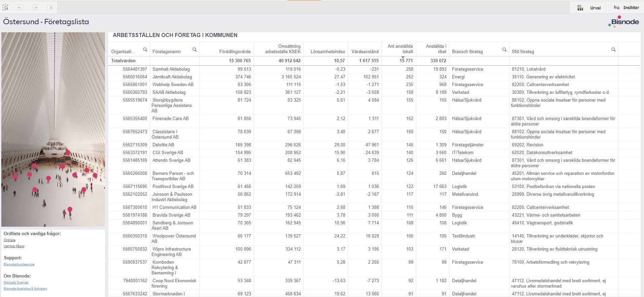Sort by Anställda i riket header
The image size is (644, 297).
coord(436,49)
